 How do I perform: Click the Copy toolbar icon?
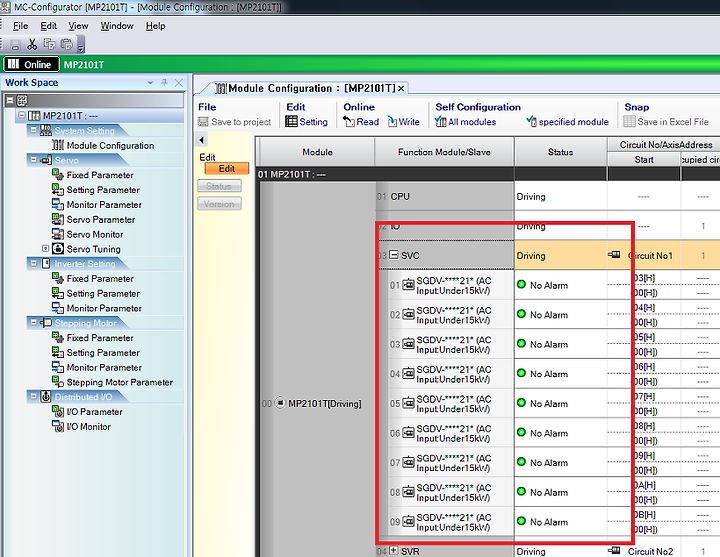pos(49,44)
